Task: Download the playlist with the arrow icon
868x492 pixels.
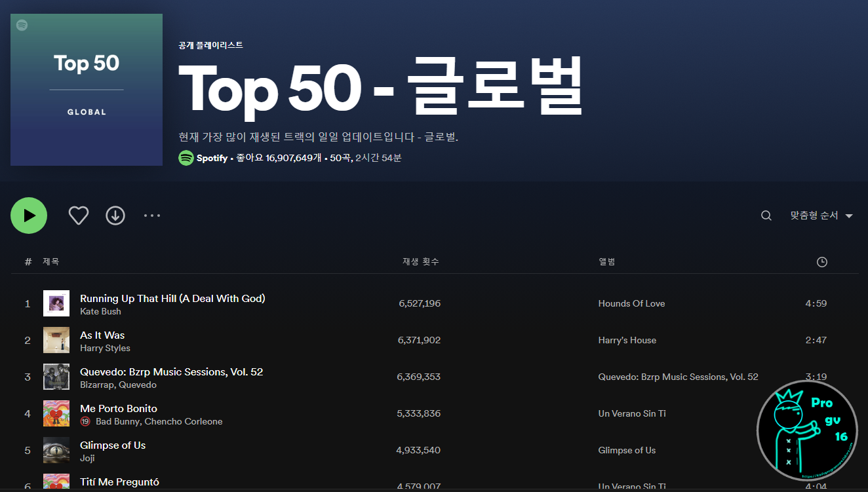Action: point(115,216)
